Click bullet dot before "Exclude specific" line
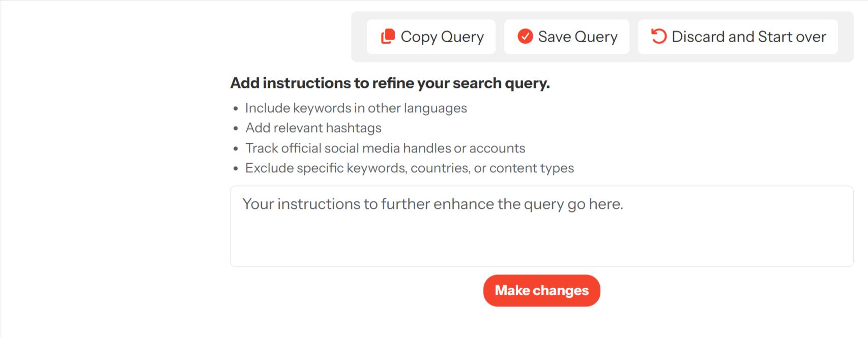Viewport: 868px width, 338px height. point(236,169)
